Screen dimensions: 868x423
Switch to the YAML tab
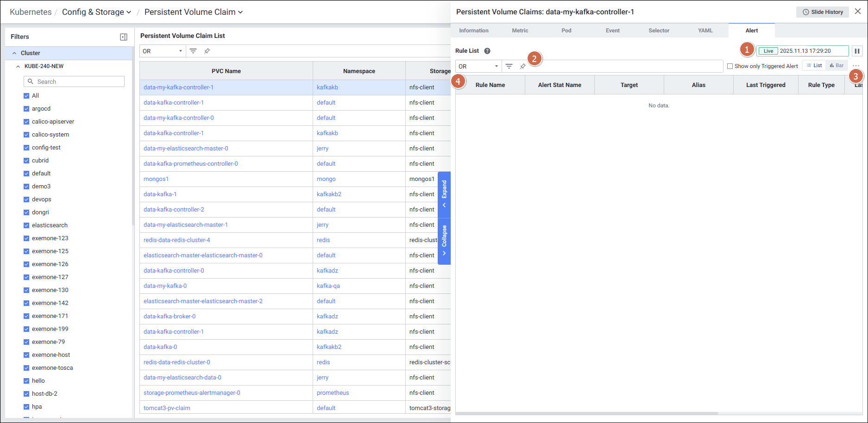[705, 31]
